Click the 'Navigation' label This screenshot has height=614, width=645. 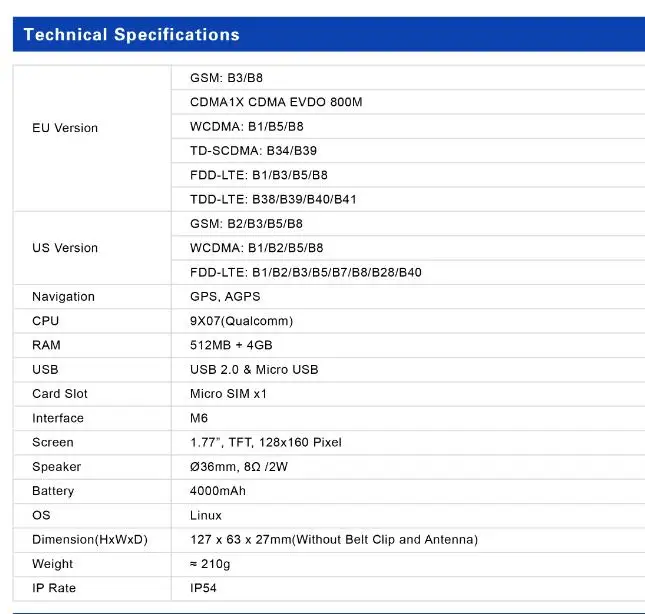[63, 297]
